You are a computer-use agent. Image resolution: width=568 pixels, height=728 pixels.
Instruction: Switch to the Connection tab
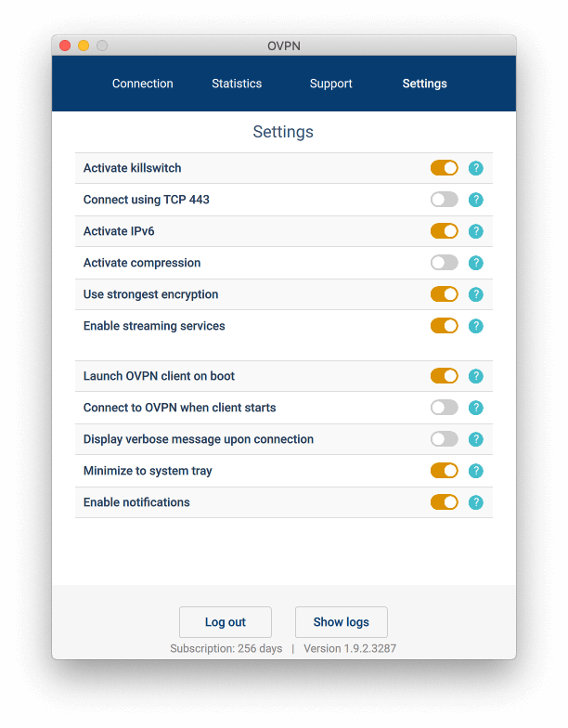[143, 84]
